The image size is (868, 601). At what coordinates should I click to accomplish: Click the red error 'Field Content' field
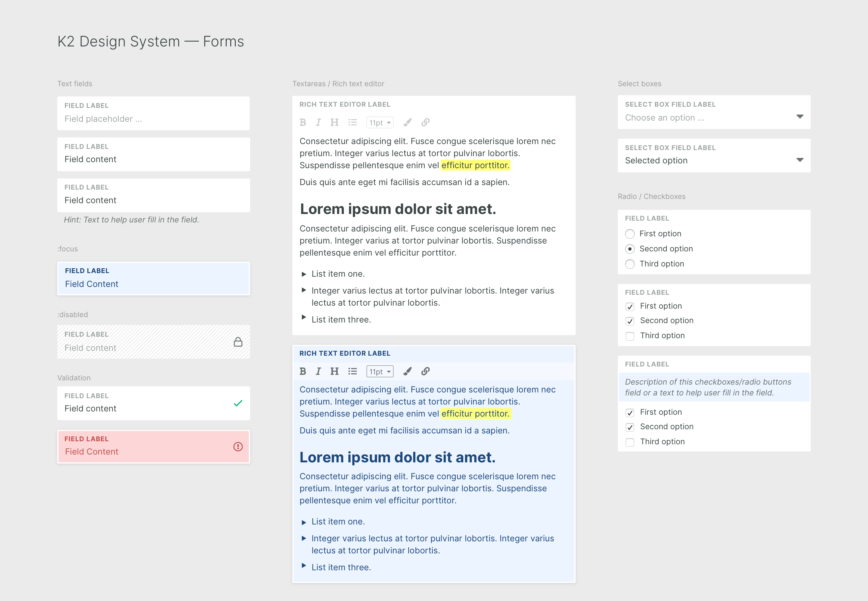pos(154,447)
